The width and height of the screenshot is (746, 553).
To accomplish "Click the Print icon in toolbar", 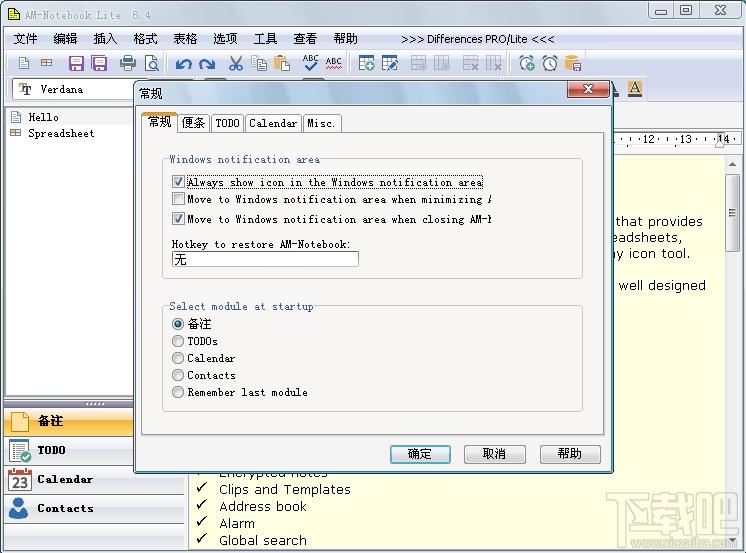I will [128, 63].
